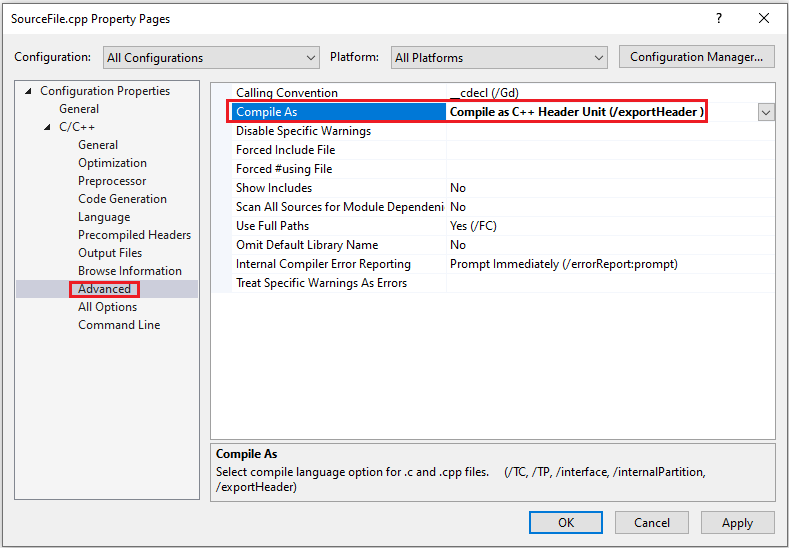
Task: Open the Precompiled Headers property page
Action: [134, 235]
